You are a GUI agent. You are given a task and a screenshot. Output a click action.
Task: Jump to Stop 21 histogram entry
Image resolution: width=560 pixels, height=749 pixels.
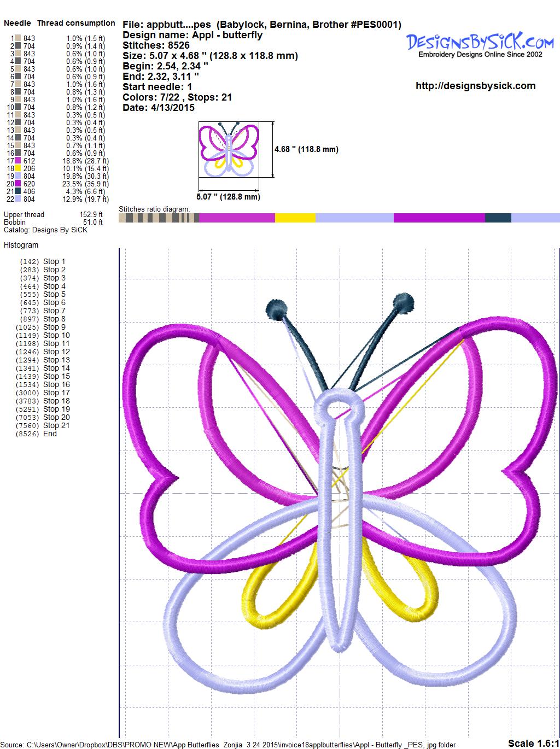pyautogui.click(x=56, y=425)
